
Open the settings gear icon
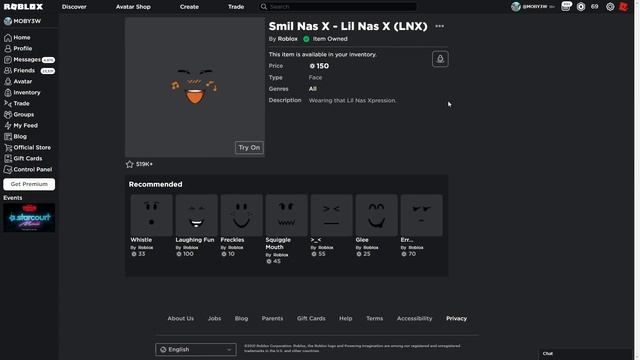[x=610, y=7]
